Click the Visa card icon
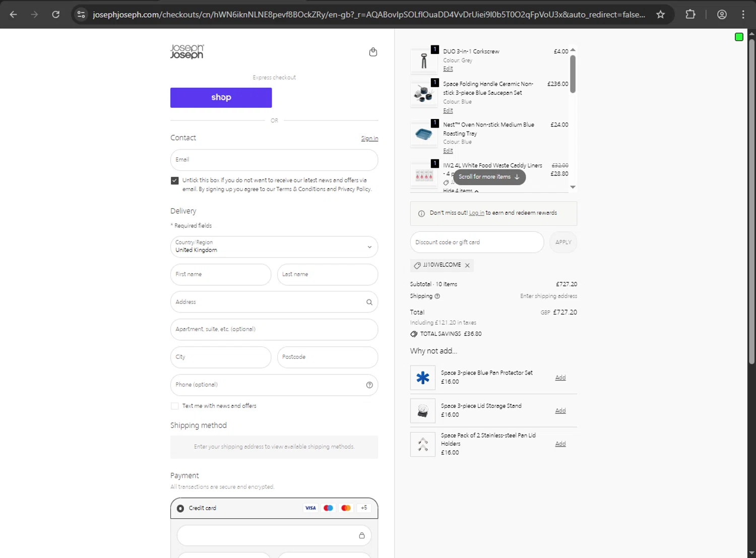 click(310, 508)
